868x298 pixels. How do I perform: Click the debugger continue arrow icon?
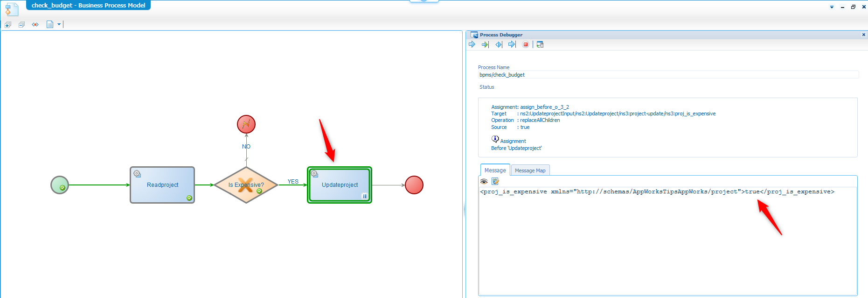[472, 44]
